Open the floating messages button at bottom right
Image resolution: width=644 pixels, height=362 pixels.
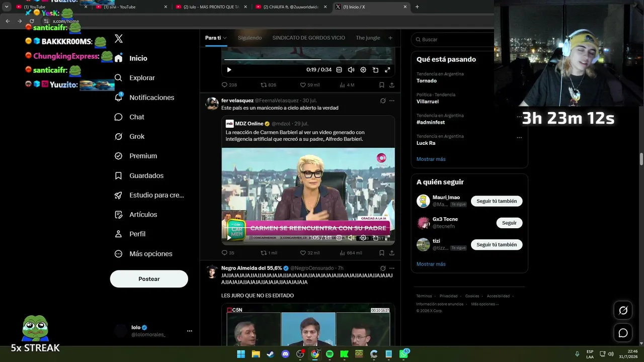(623, 333)
